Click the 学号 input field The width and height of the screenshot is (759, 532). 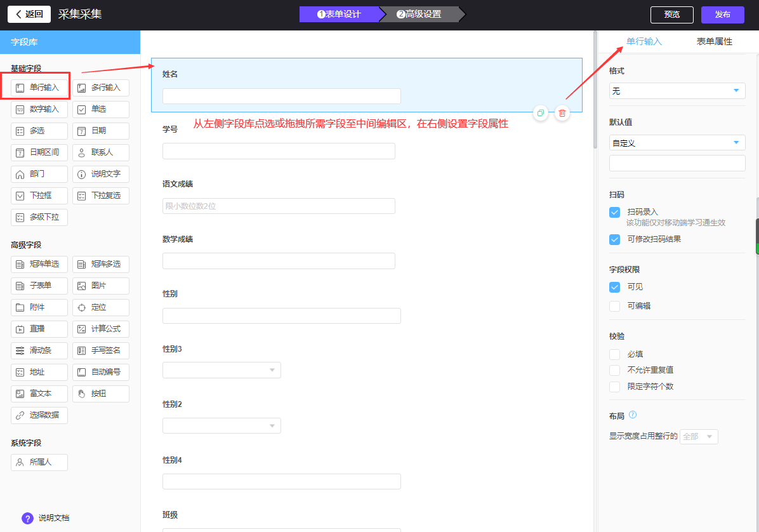pyautogui.click(x=279, y=151)
